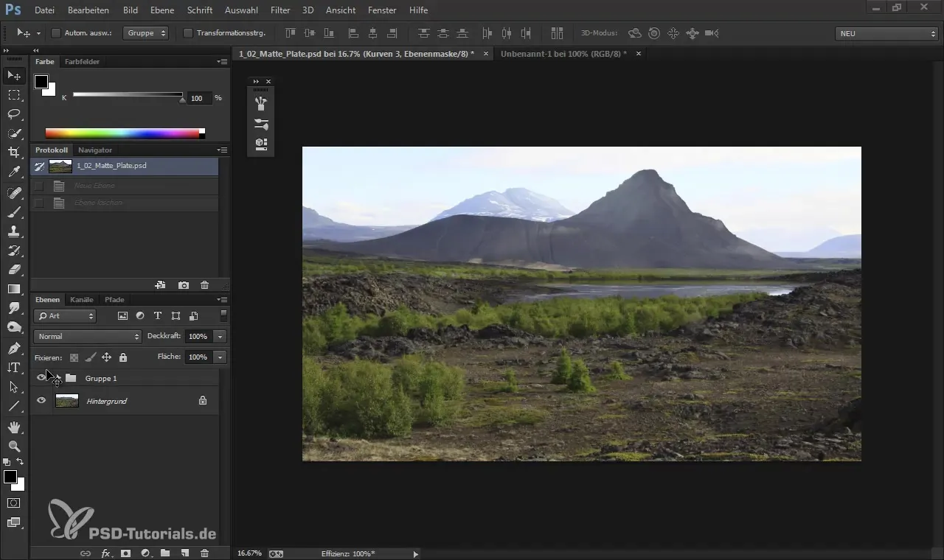
Task: Open the Farbe panel menu
Action: point(222,62)
